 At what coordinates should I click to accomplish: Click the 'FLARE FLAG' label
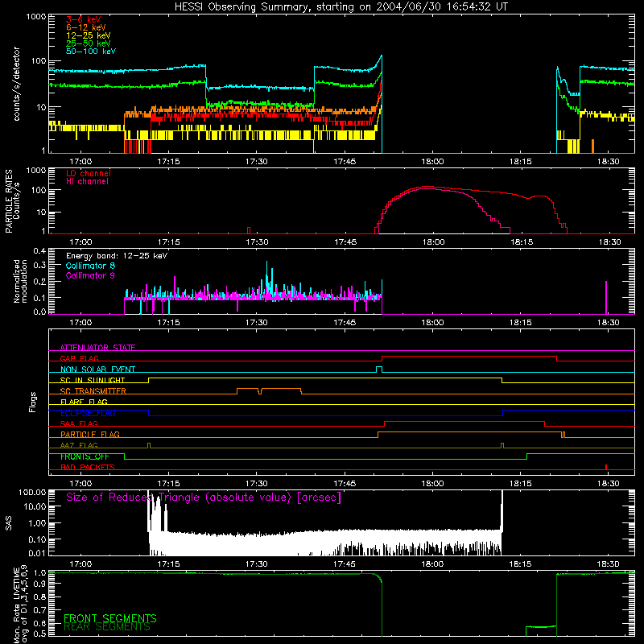pyautogui.click(x=84, y=402)
